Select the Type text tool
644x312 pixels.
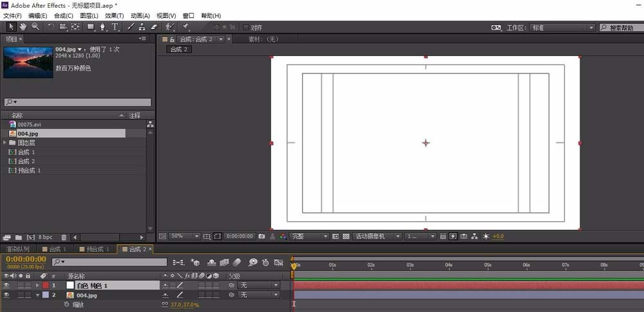point(115,27)
